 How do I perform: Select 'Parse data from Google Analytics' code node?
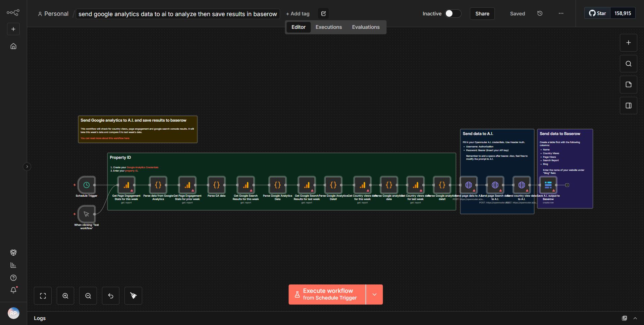158,185
